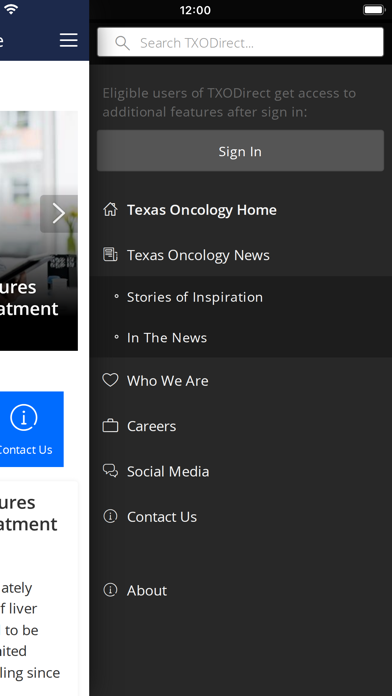Viewport: 392px width, 696px height.
Task: Tap the wifi status icon
Action: [11, 10]
